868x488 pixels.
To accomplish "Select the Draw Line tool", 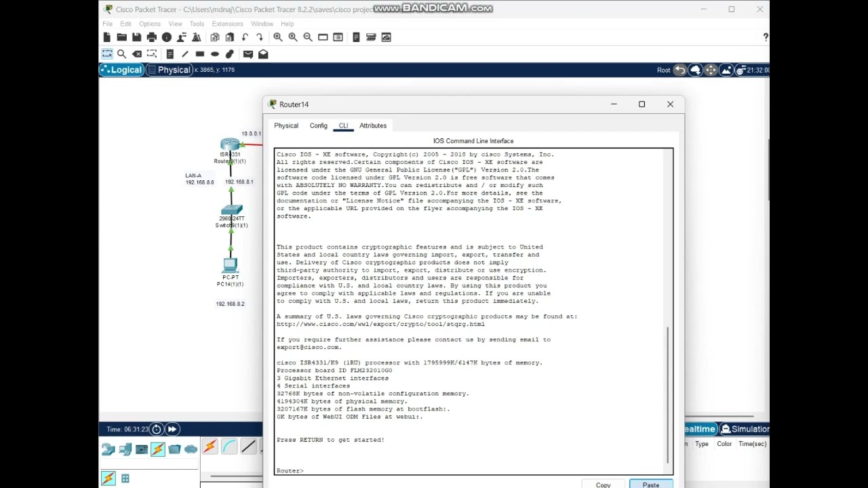I will (185, 54).
